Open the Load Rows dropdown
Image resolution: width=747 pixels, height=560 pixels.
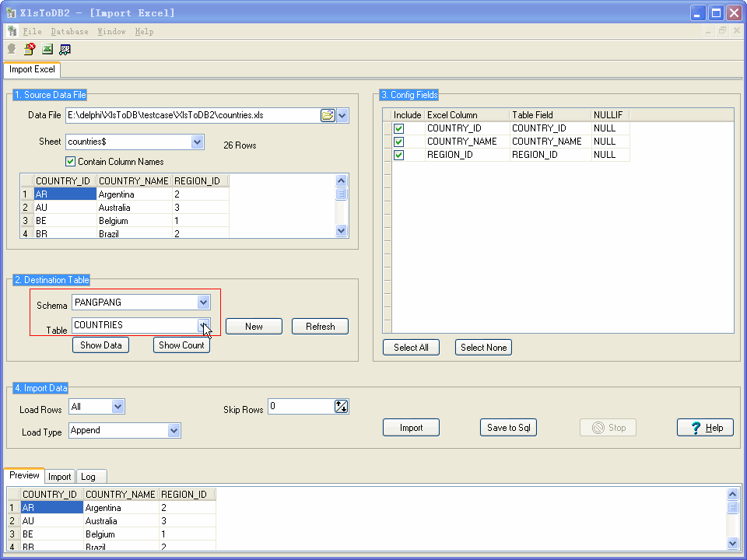117,407
